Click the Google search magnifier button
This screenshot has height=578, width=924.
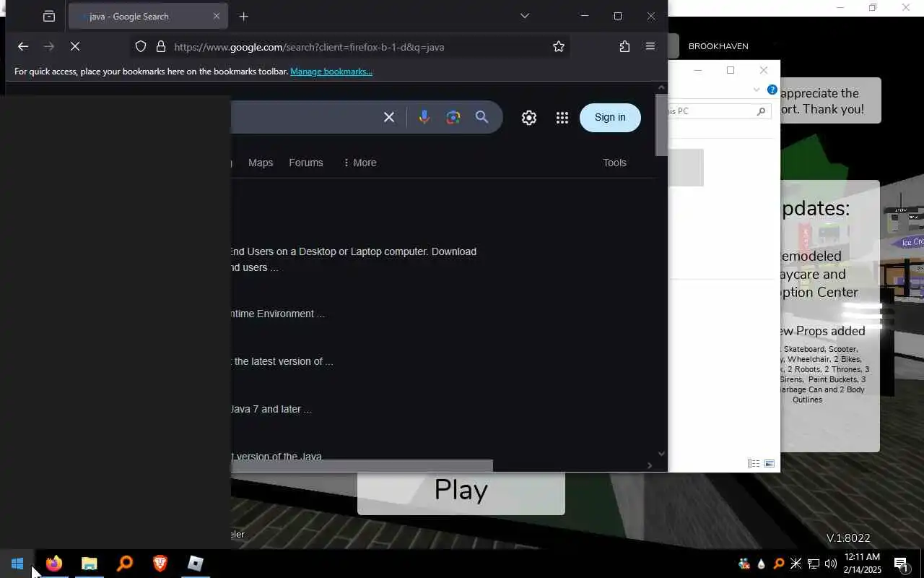[x=482, y=117]
